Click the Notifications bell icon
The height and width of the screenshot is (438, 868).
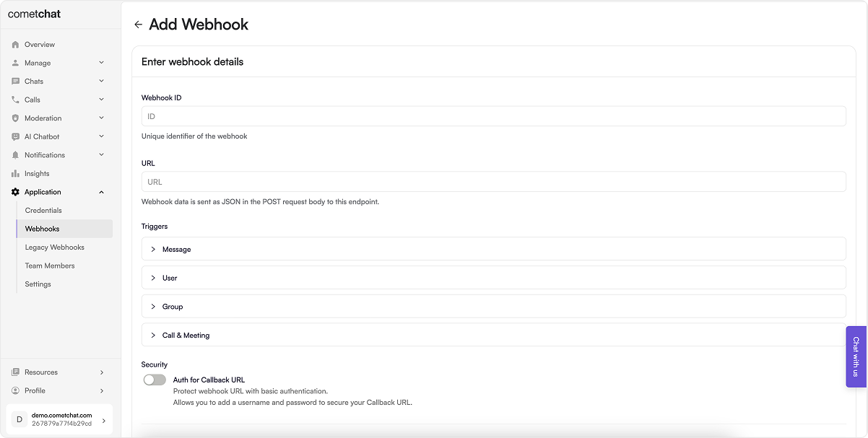15,155
